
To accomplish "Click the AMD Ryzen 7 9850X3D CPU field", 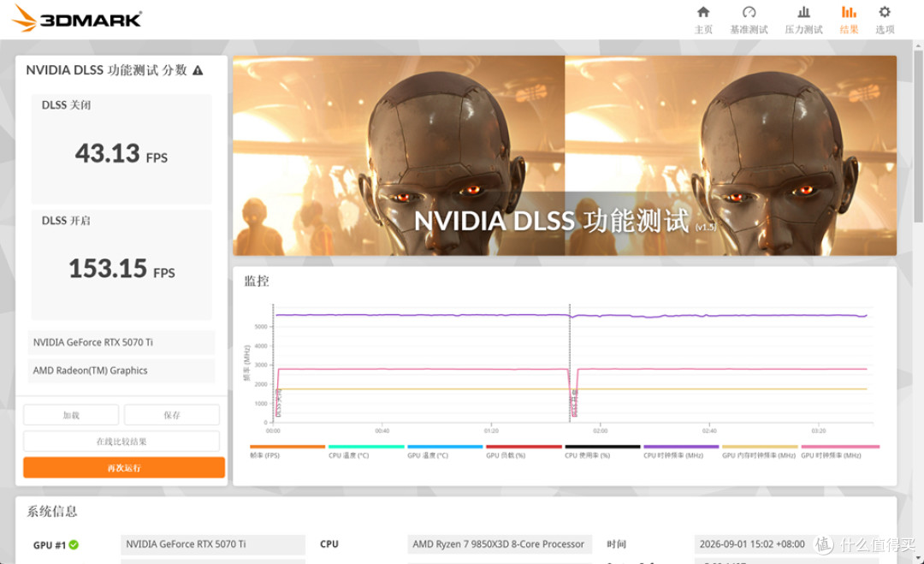I will pos(500,544).
